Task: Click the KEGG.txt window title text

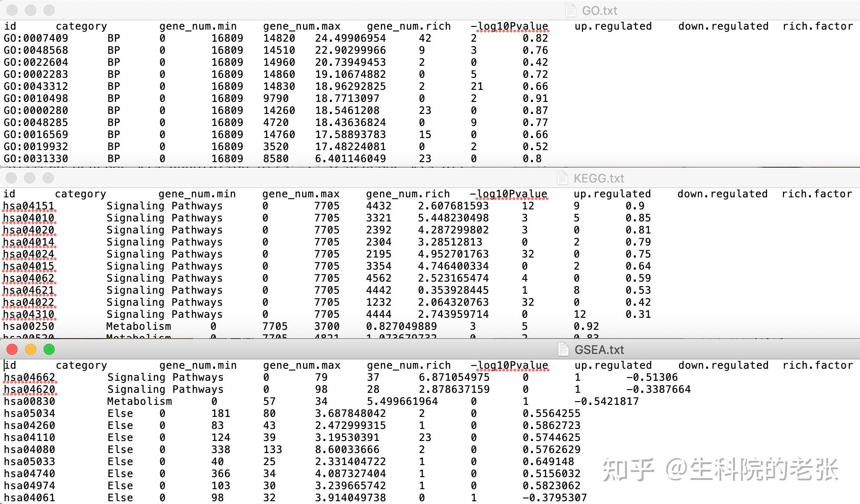Action: click(x=599, y=178)
